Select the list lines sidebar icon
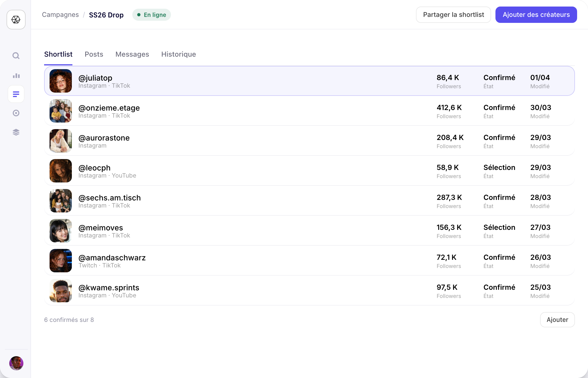588x378 pixels. point(16,94)
